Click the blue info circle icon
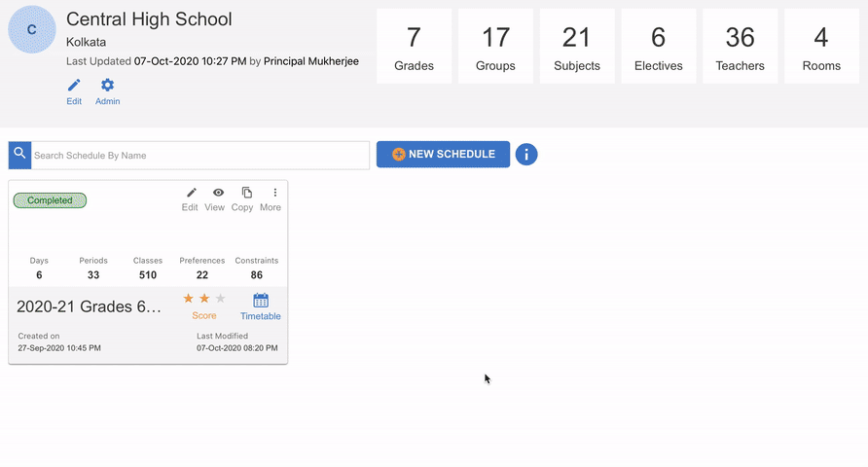 pos(526,155)
